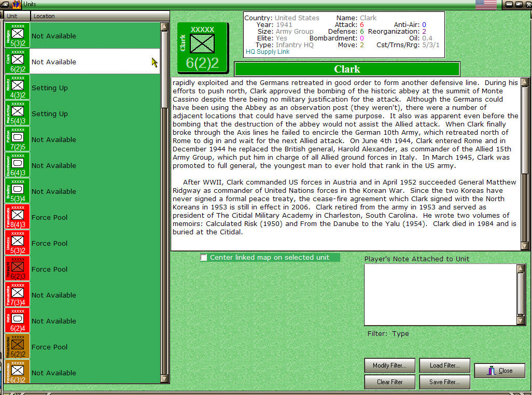Click the Country value United States
This screenshot has width=532, height=395.
[297, 18]
